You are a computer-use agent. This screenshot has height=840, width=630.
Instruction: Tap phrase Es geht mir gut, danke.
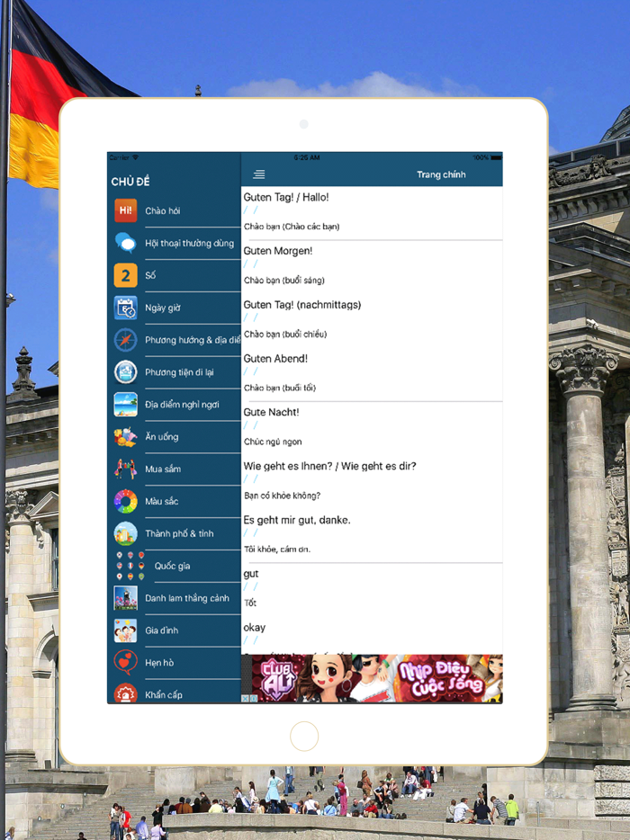pos(297,520)
